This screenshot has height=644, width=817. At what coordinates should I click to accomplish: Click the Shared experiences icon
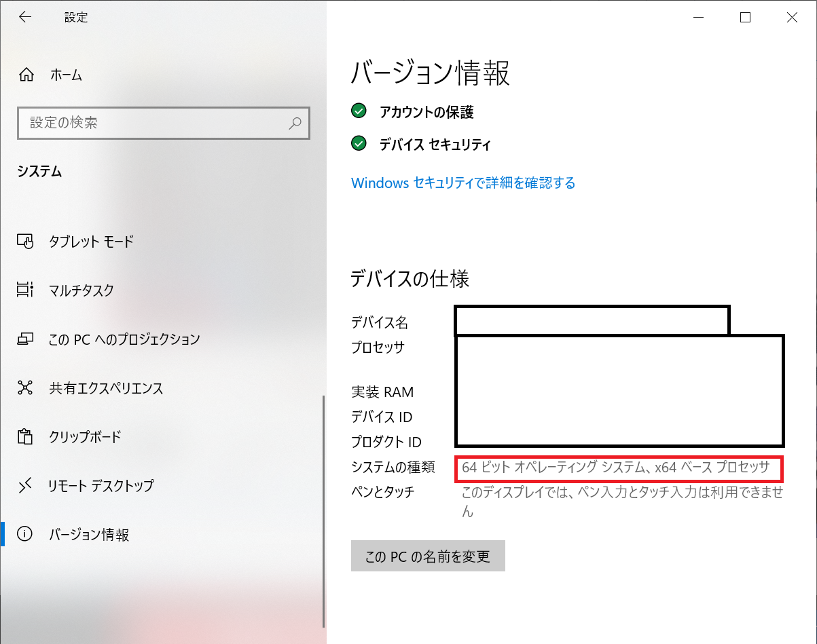coord(25,388)
